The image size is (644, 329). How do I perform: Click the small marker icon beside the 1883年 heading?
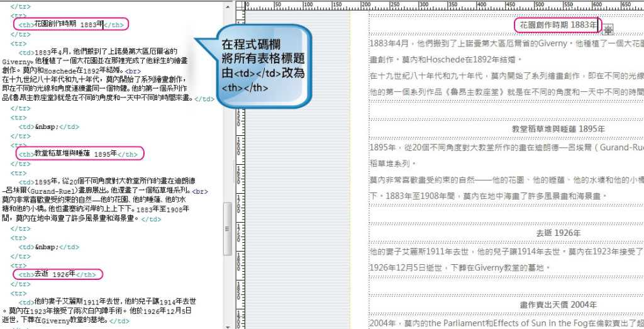pyautogui.click(x=608, y=29)
